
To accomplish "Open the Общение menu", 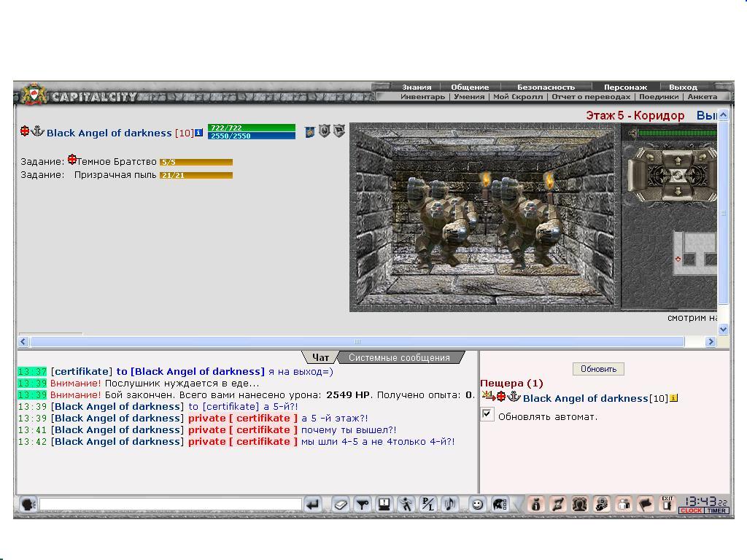I will pos(470,87).
